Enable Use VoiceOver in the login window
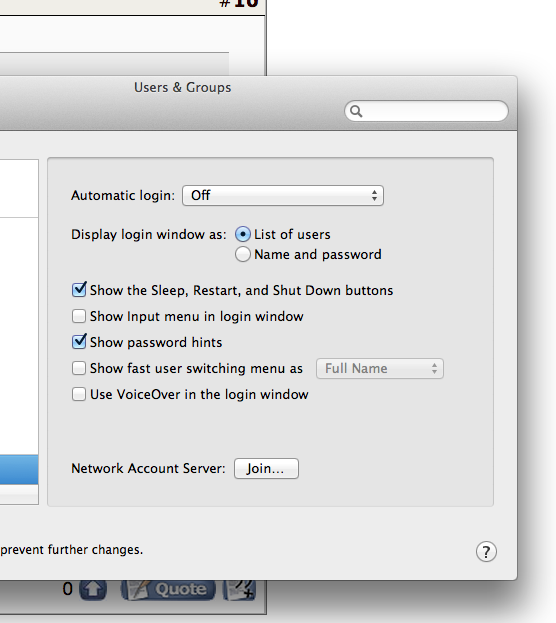The height and width of the screenshot is (623, 556). [x=79, y=395]
